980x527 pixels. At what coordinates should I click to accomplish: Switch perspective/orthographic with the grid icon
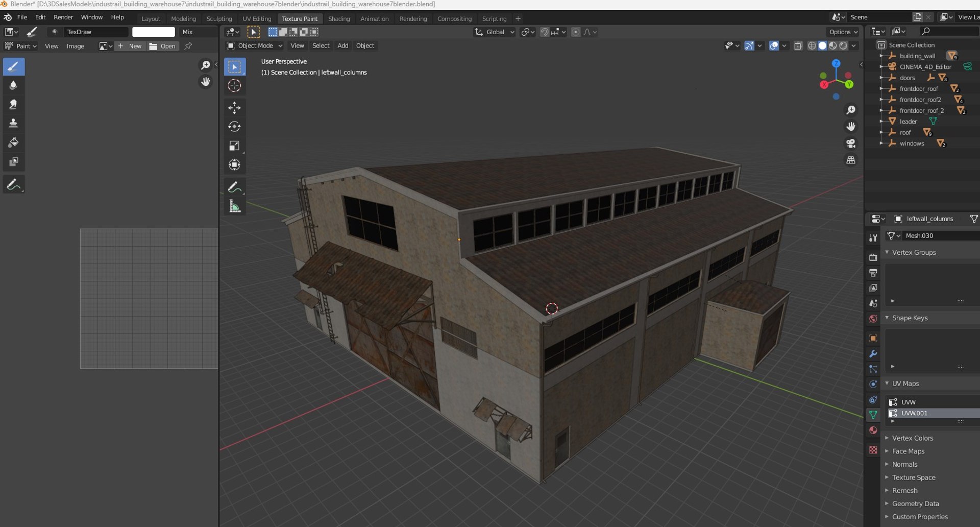pos(851,160)
